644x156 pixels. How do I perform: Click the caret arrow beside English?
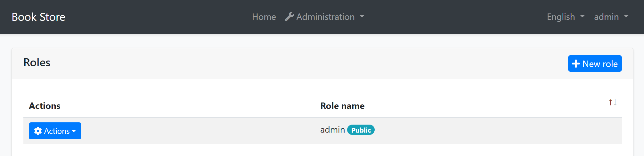pos(583,16)
